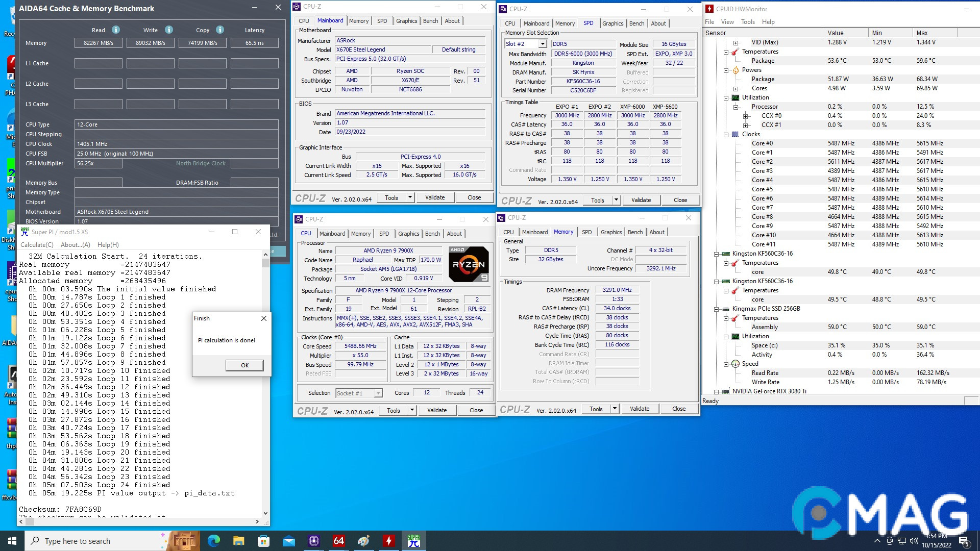Close the Finish dialog with its X
Viewport: 980px width, 551px height.
(264, 318)
